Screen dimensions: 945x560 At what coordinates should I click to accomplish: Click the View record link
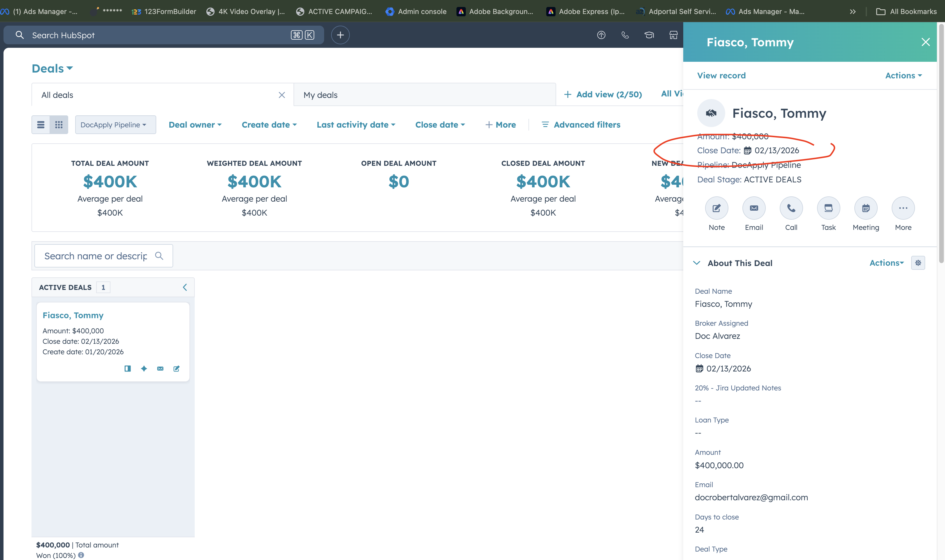tap(721, 75)
